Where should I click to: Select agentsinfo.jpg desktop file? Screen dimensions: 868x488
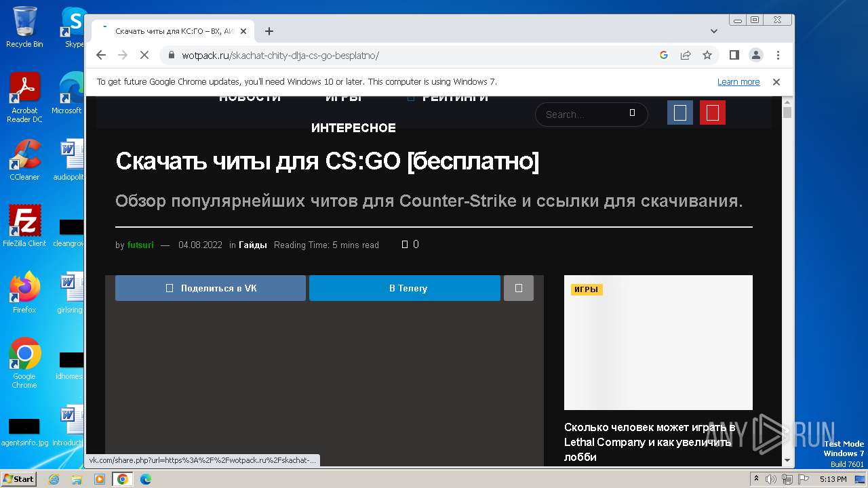(24, 432)
